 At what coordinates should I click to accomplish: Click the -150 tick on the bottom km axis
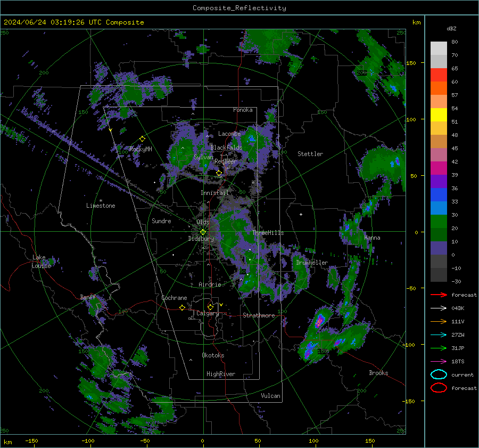click(31, 441)
